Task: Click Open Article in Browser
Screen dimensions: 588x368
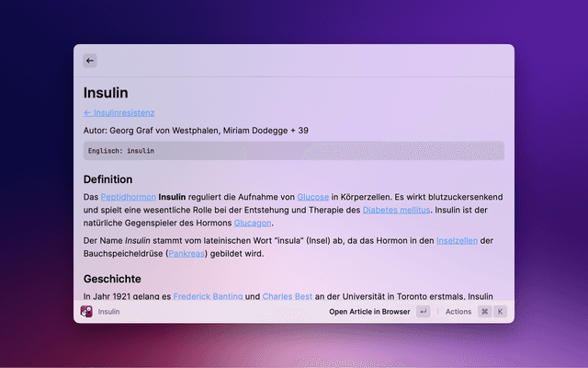Action: coord(369,312)
